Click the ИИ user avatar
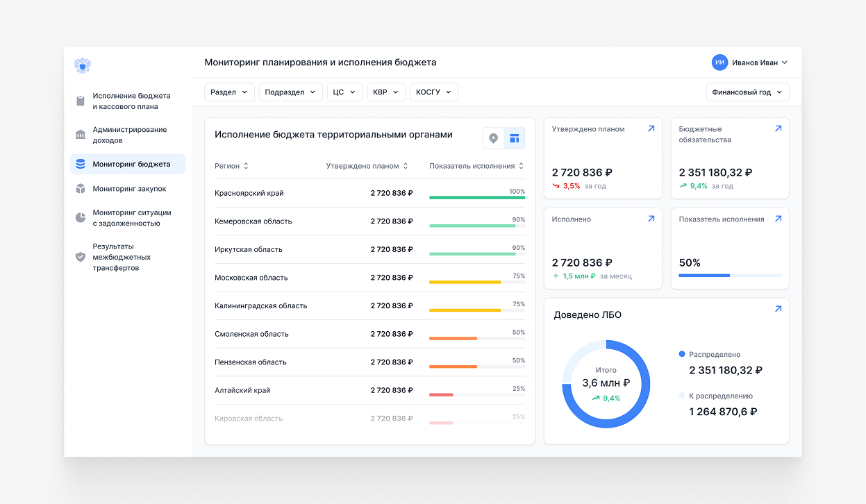866x504 pixels. (x=719, y=62)
